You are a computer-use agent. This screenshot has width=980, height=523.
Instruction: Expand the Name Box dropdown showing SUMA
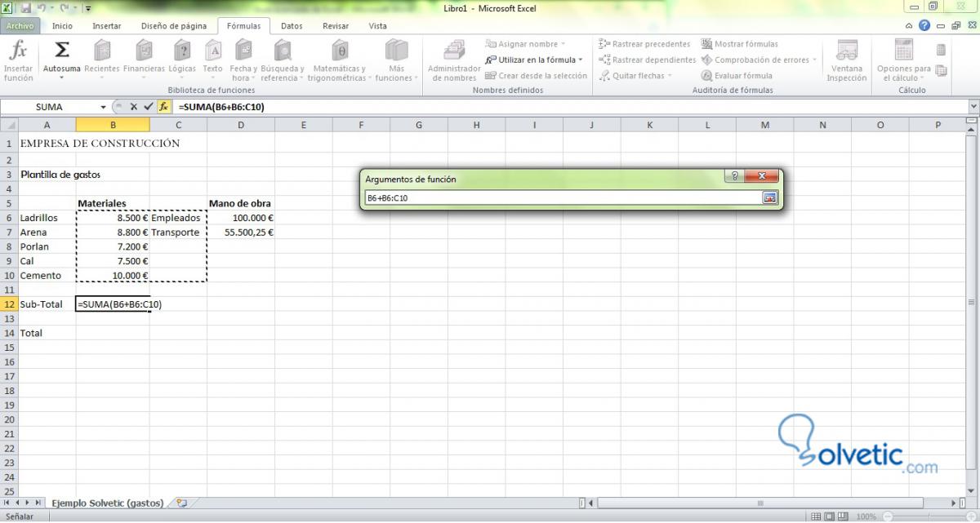103,107
